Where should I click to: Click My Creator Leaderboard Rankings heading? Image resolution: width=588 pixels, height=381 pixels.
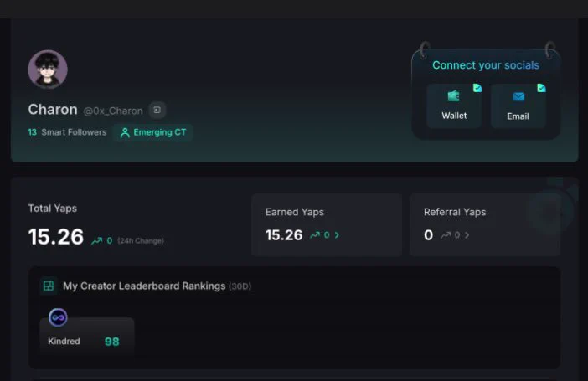tap(144, 286)
